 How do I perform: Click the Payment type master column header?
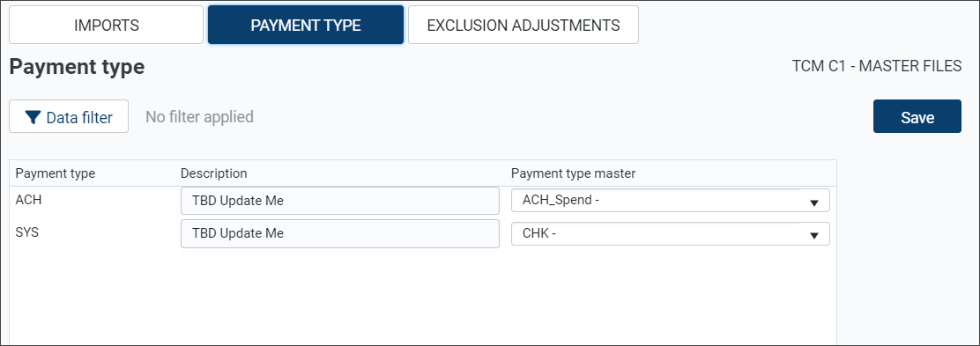point(573,173)
